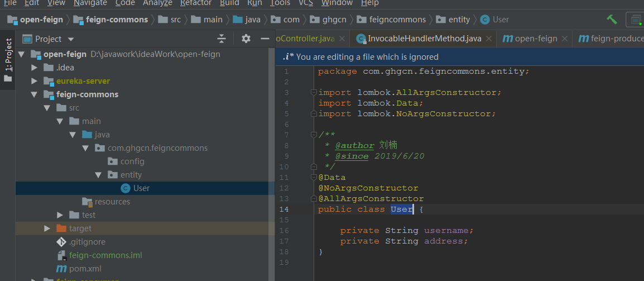Viewport: 644px width, 281px height.
Task: Open the Code menu
Action: 125,3
